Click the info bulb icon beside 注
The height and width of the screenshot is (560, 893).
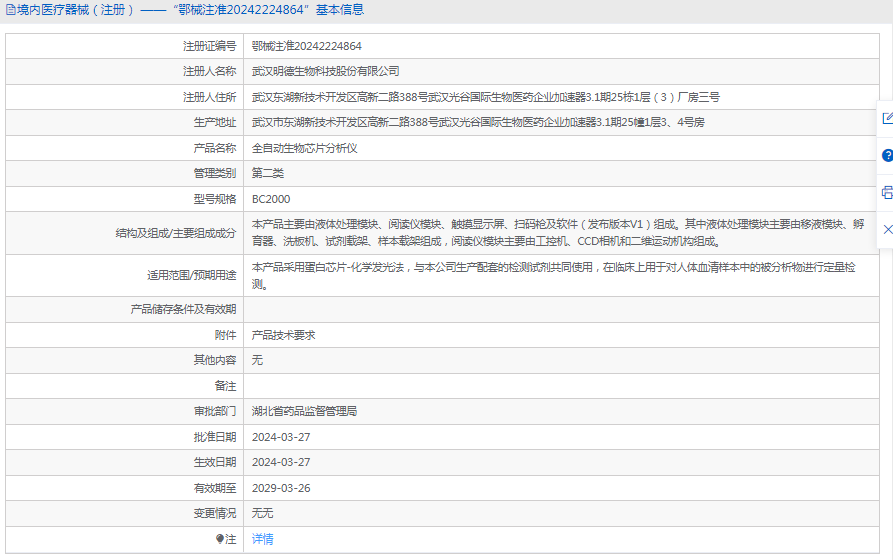220,539
